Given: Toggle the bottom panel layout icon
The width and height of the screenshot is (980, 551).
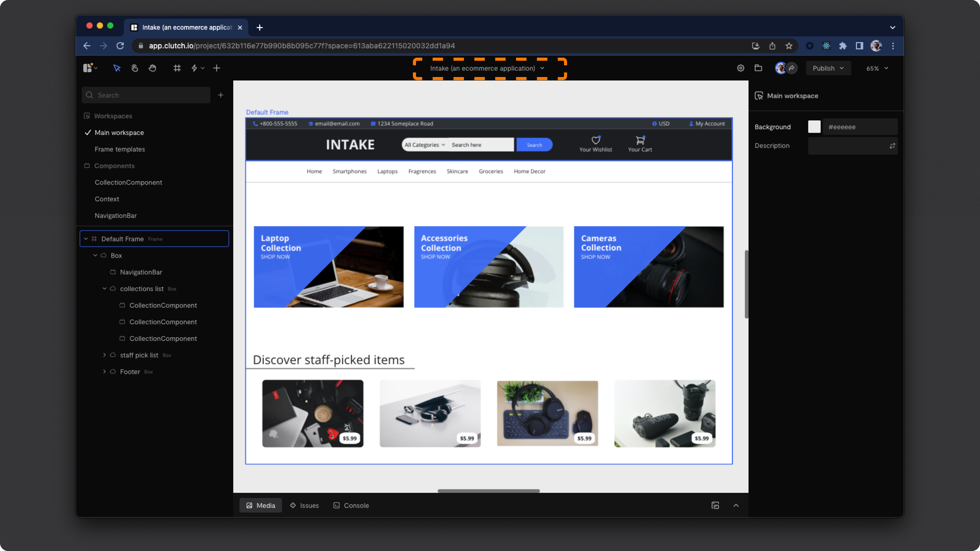Looking at the screenshot, I should [x=715, y=505].
